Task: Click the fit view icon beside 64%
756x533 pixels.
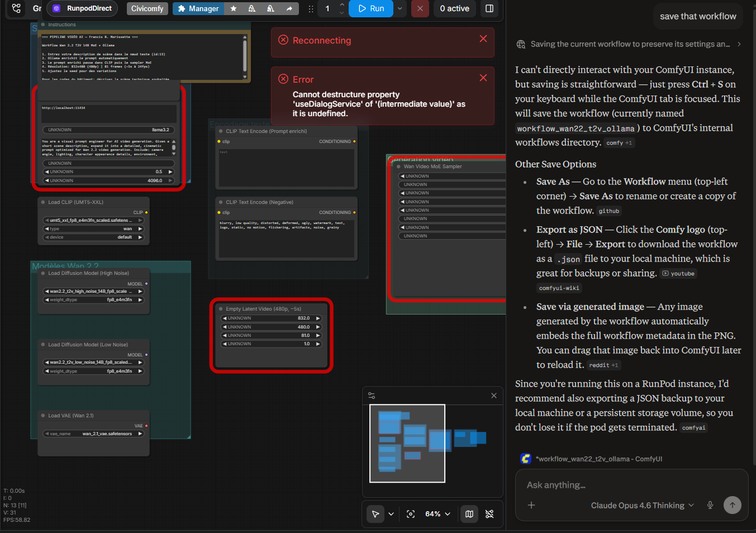Action: point(411,514)
